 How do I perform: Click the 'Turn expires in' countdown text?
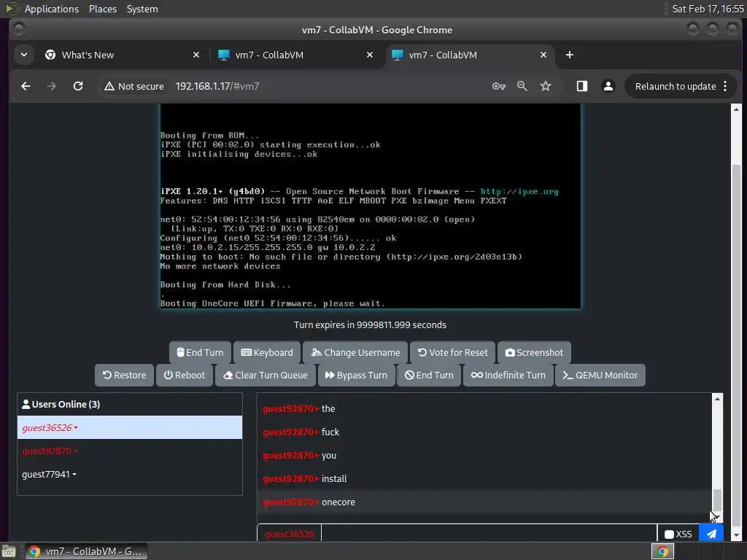point(370,324)
